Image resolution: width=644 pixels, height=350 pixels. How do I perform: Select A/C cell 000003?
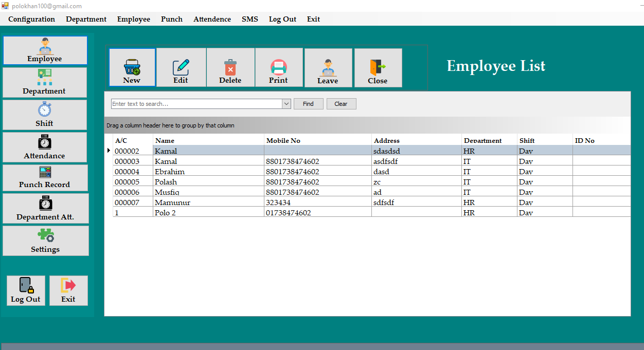tap(133, 161)
